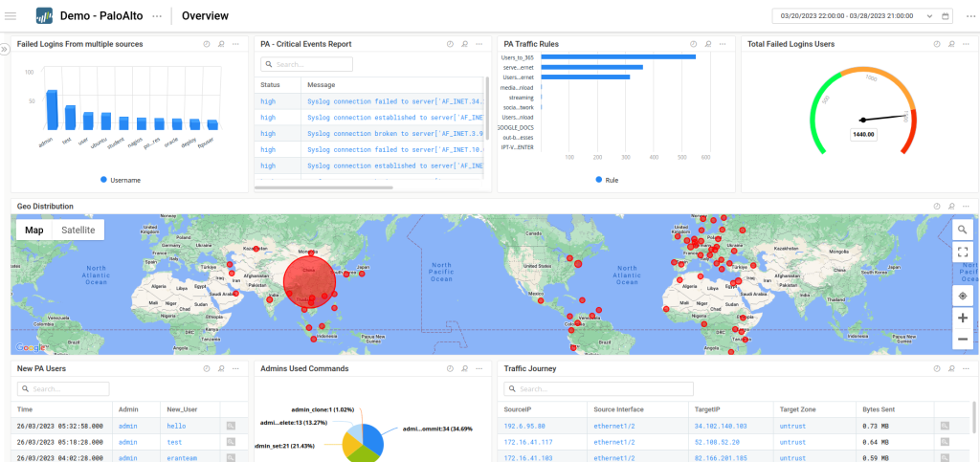Screen dimensions: 980x462
Task: Click the large red China cluster circle
Action: 309,281
